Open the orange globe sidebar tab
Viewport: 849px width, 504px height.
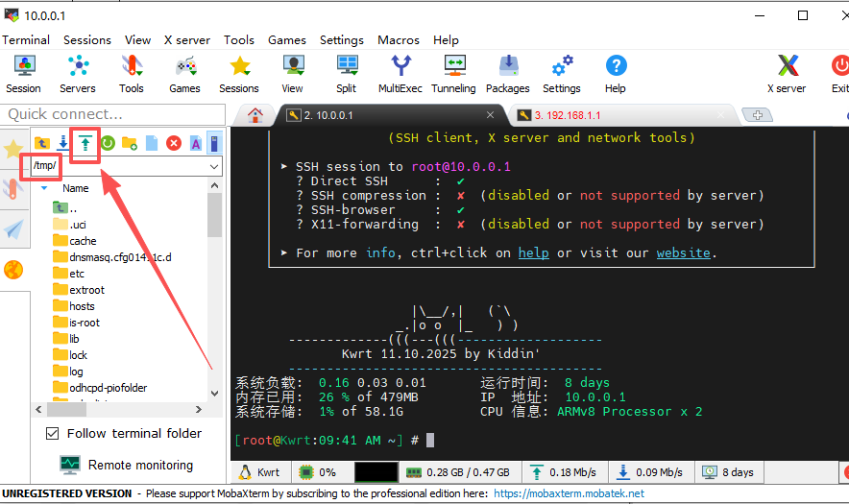tap(13, 269)
